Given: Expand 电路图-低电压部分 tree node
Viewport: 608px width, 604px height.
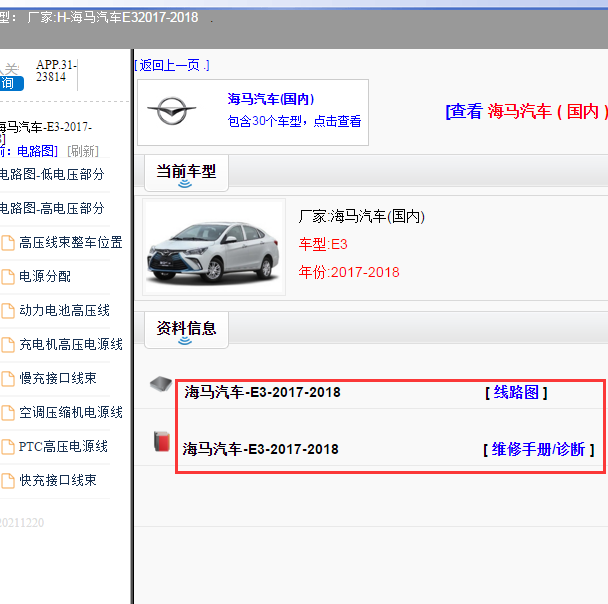Looking at the screenshot, I should [x=52, y=174].
